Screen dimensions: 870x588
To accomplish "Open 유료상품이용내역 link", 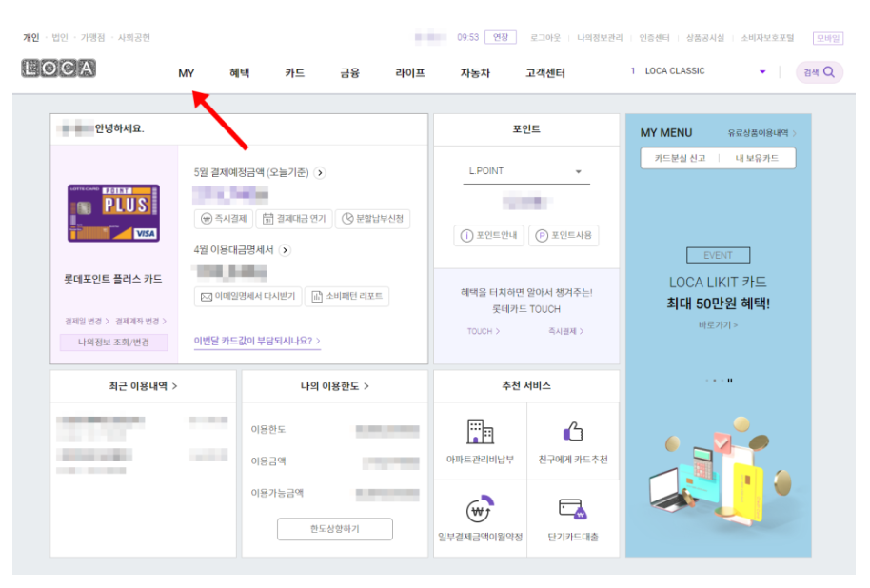I will tap(761, 133).
